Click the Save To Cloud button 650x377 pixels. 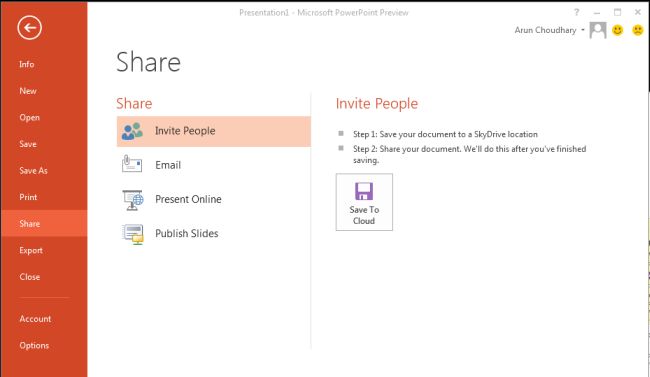coord(364,202)
